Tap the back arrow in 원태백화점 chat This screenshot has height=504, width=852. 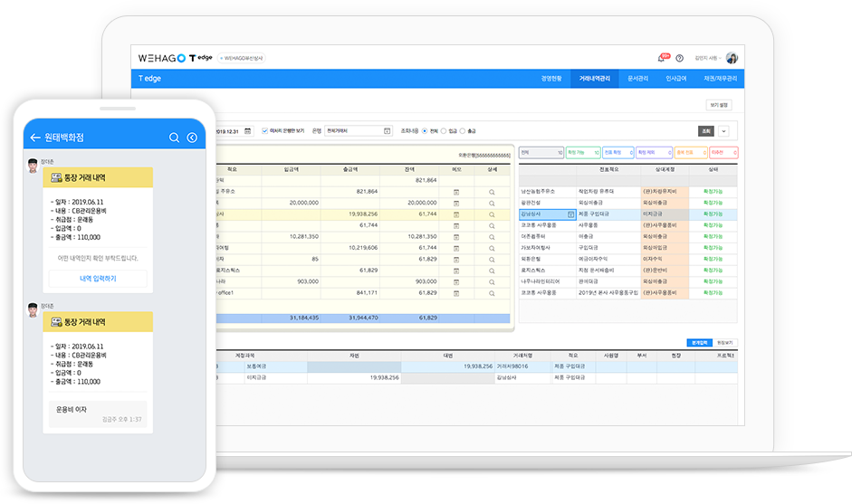35,138
